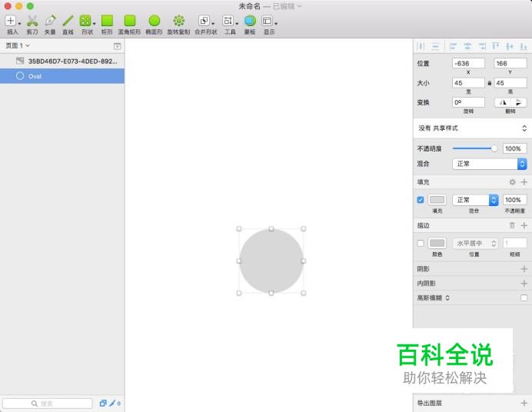This screenshot has height=412, width=532.
Task: Select the 矩形 rectangle tool
Action: [x=107, y=22]
